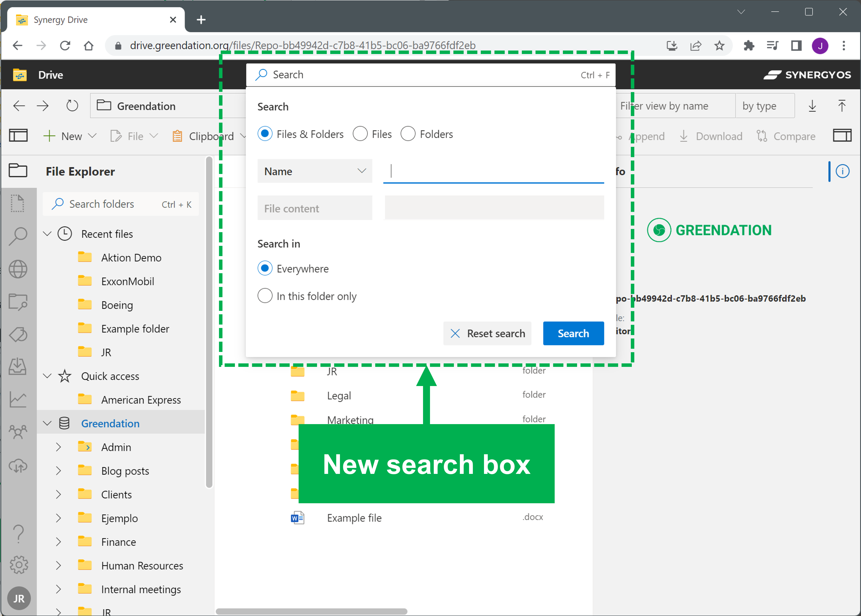Open the Name criteria dropdown
This screenshot has height=616, width=861.
click(x=315, y=171)
